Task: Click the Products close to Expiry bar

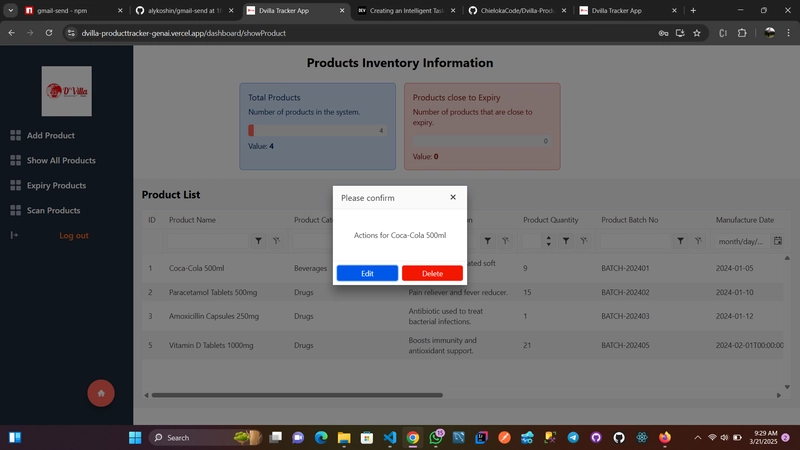Action: [482, 141]
